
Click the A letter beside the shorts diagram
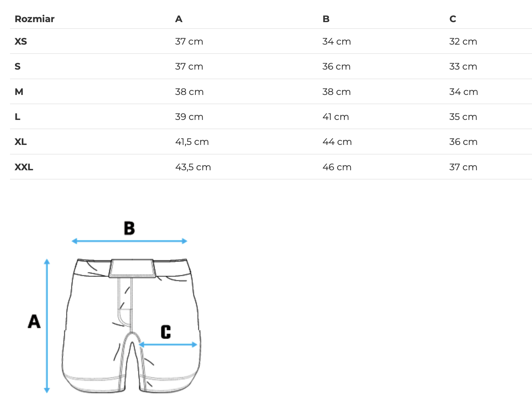pyautogui.click(x=34, y=321)
